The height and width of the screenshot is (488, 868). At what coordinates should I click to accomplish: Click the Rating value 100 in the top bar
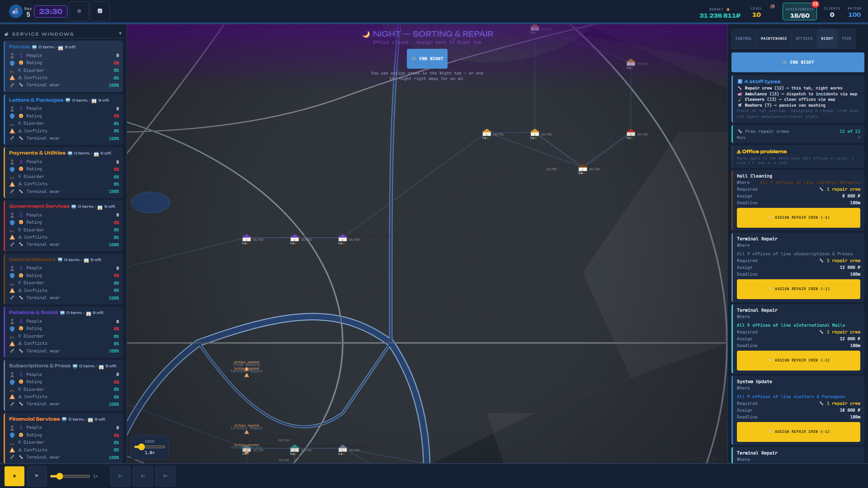click(854, 15)
